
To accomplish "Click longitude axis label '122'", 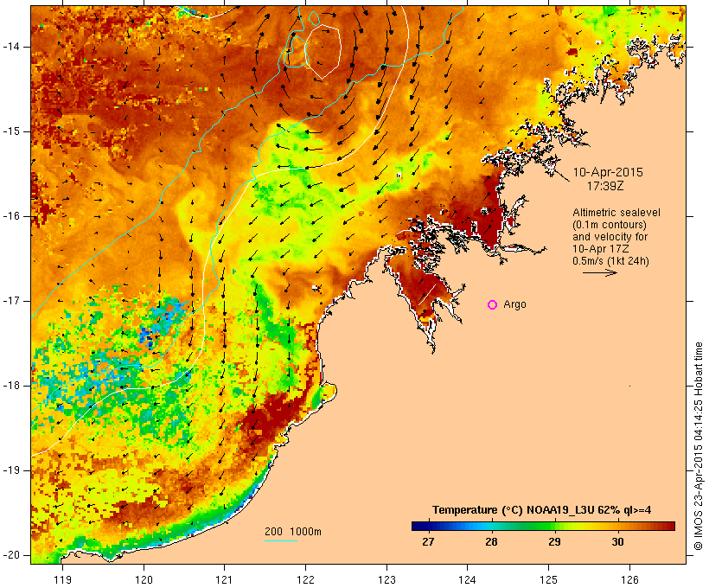I will (305, 579).
